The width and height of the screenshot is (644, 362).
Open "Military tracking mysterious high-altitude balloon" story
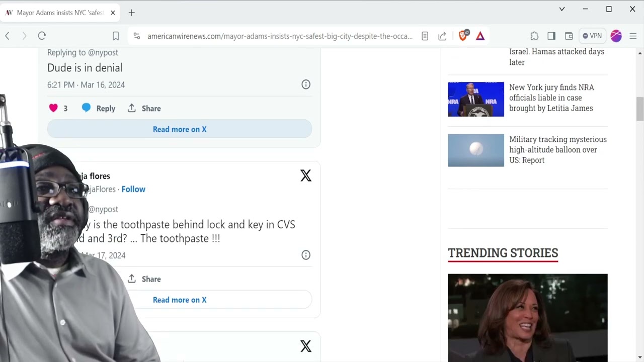point(558,150)
